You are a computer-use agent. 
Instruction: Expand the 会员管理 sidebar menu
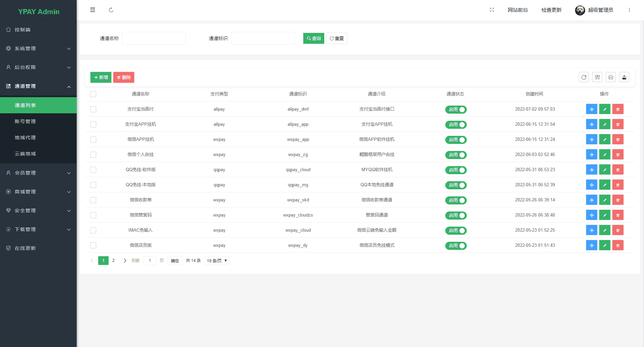click(x=38, y=173)
